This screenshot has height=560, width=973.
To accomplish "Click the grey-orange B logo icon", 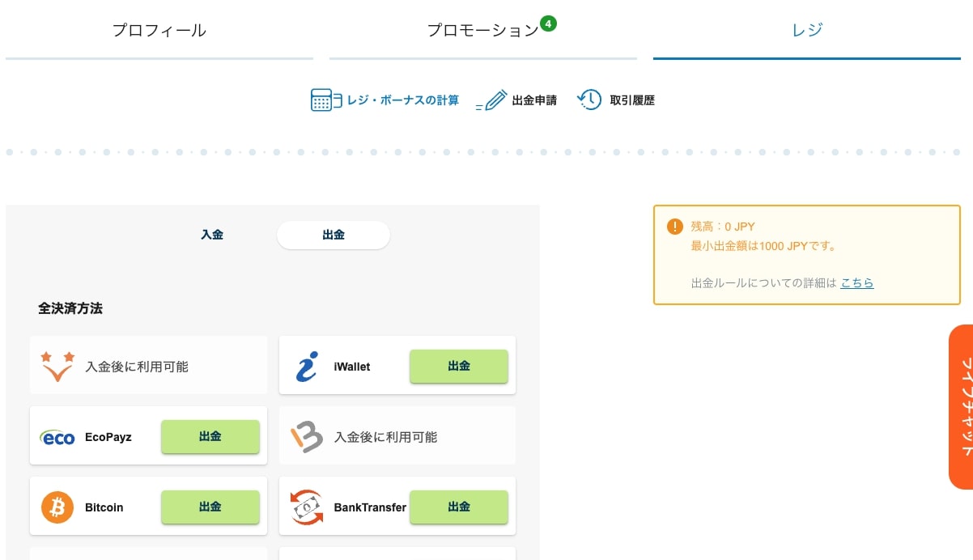I will tap(307, 437).
